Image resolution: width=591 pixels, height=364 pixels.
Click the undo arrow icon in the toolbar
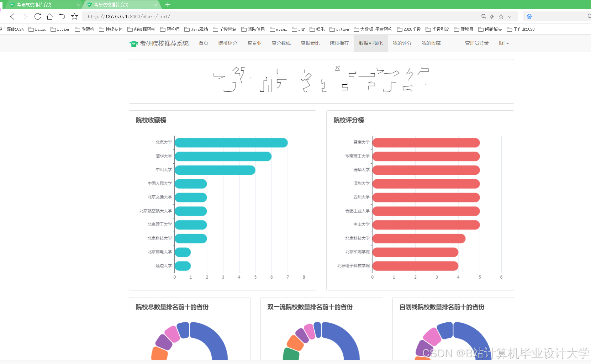pyautogui.click(x=62, y=16)
